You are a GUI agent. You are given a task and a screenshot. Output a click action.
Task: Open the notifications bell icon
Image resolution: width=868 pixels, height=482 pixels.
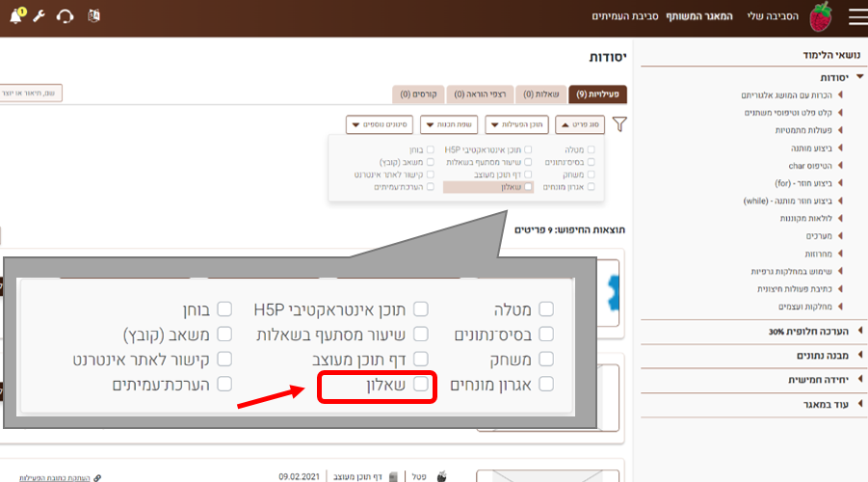(15, 16)
